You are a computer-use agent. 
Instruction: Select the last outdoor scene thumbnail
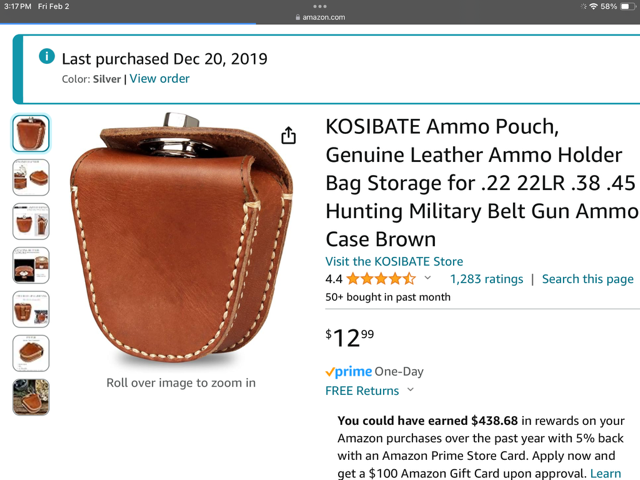31,397
